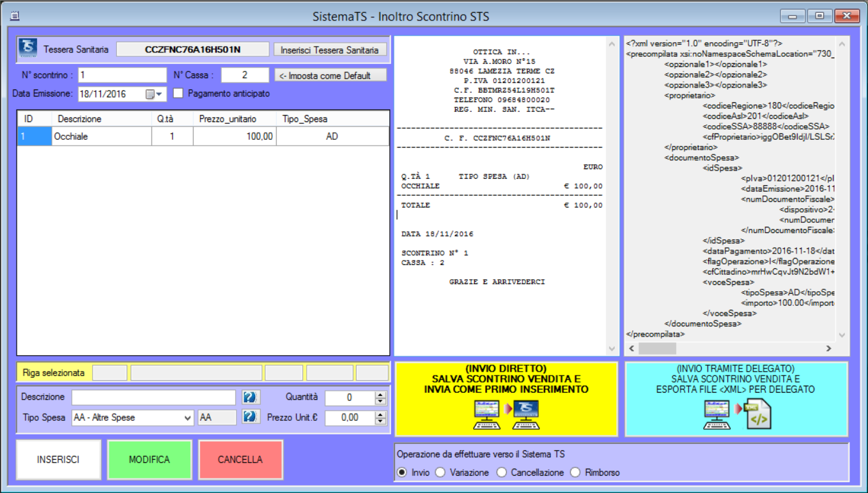Viewport: 868px width, 493px height.
Task: Click the receipt preview scroll down arrow
Action: pos(612,349)
